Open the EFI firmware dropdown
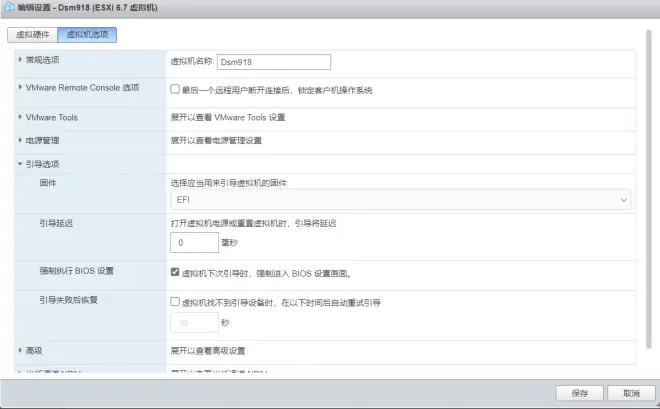 pos(400,199)
